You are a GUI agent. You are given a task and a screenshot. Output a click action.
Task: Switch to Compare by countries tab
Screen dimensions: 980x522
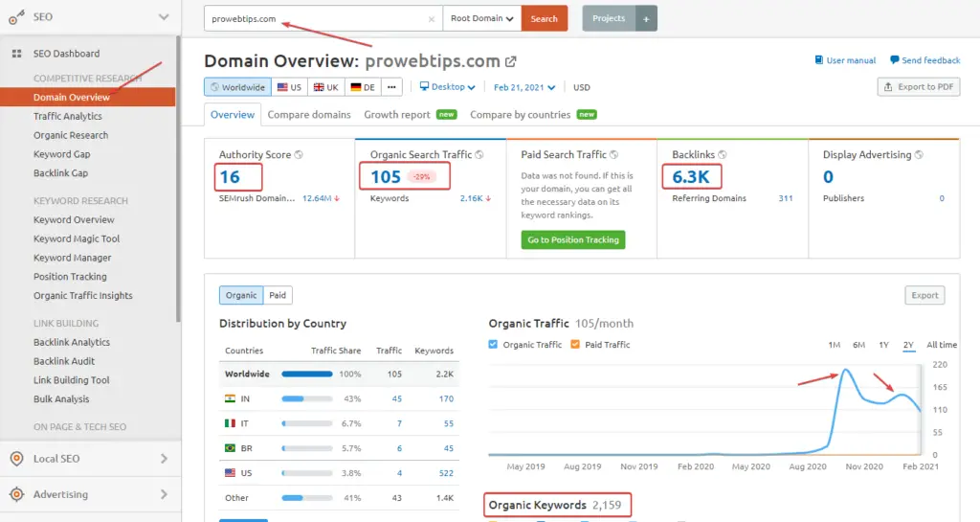point(533,115)
